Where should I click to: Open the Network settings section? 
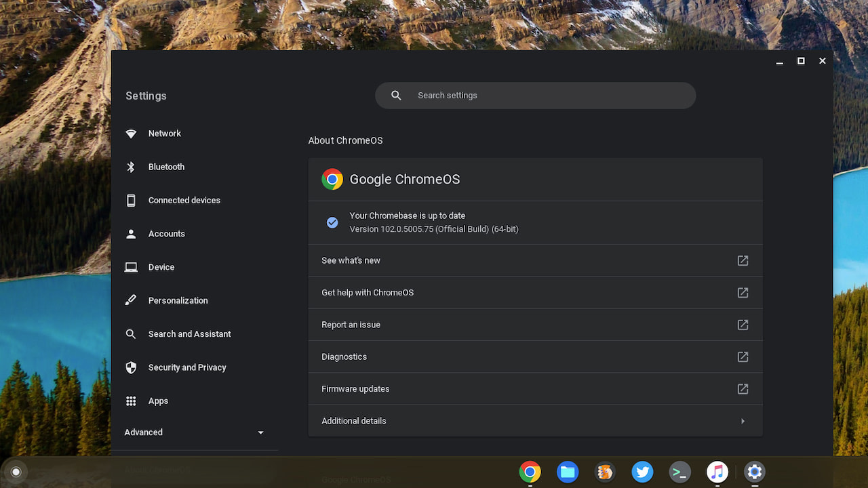[x=195, y=134]
